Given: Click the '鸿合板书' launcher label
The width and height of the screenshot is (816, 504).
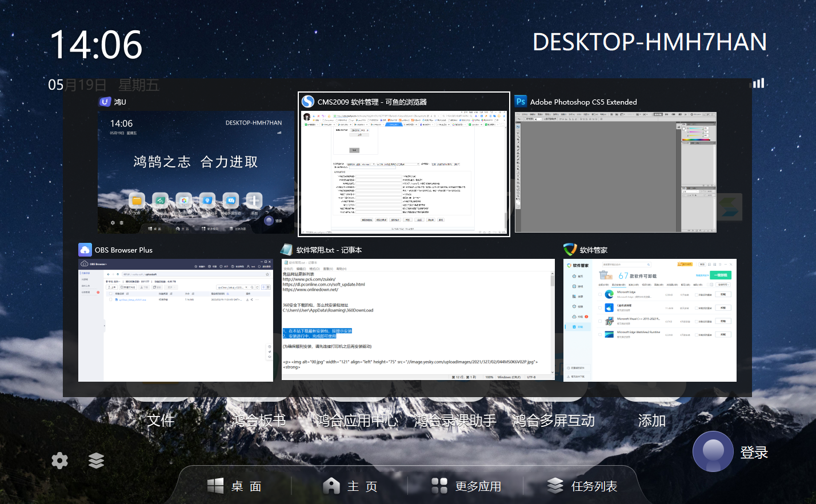Looking at the screenshot, I should click(x=259, y=421).
